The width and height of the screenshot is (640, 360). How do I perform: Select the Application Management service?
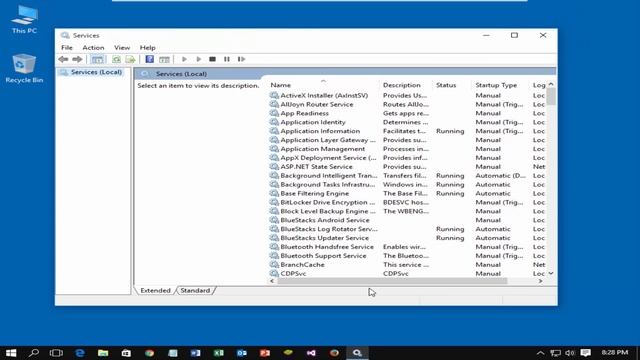[322, 149]
